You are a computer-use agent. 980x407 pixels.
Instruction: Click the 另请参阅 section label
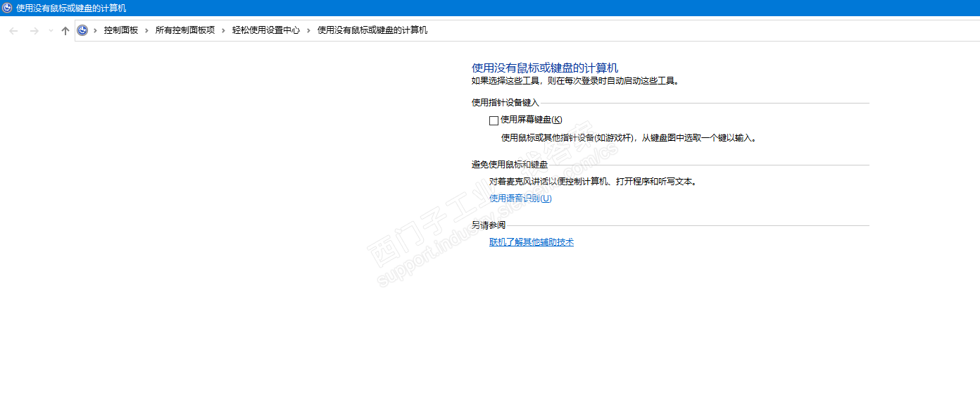tap(489, 225)
